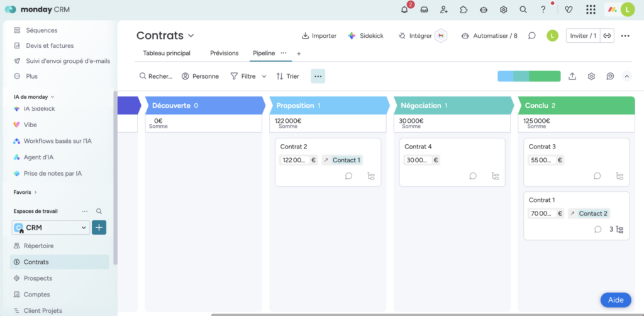This screenshot has width=644, height=316.
Task: Open conversation on Contrat 4 card
Action: click(x=473, y=176)
